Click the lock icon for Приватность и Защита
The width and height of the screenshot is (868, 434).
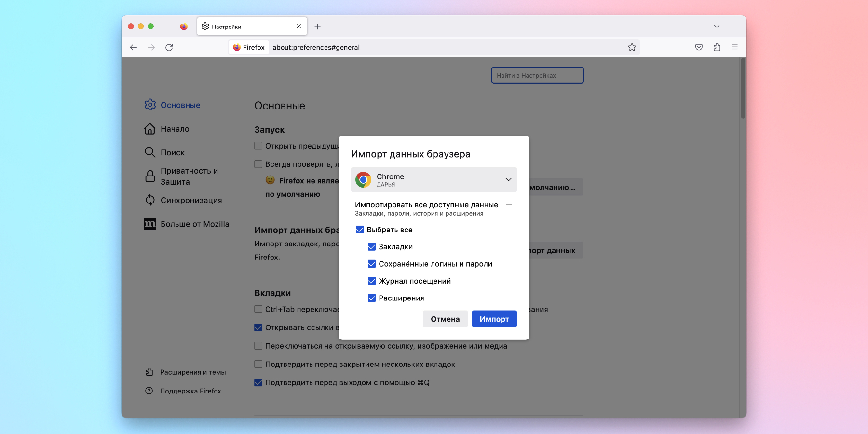click(150, 176)
